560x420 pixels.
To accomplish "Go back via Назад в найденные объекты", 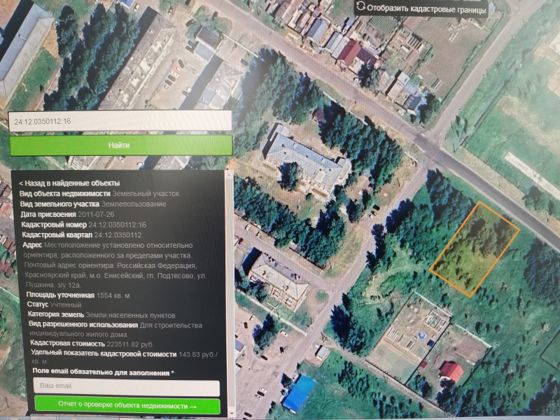I will 69,183.
